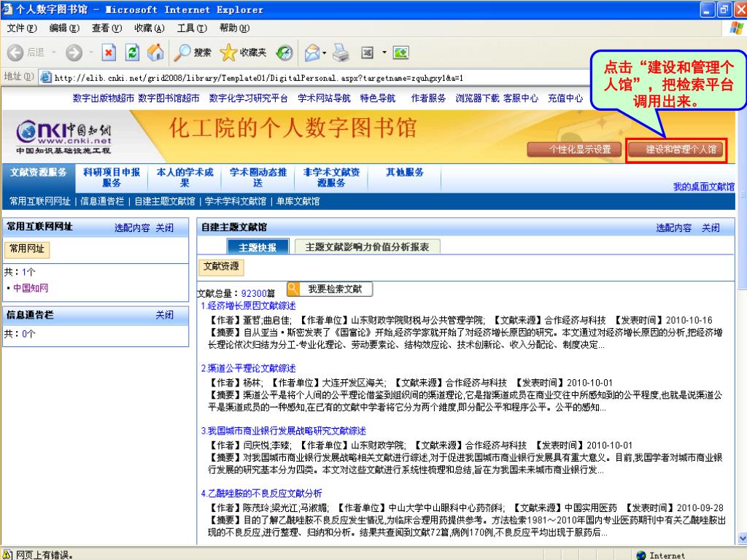Click the IE Forward arrow icon
The width and height of the screenshot is (747, 560).
pyautogui.click(x=74, y=52)
